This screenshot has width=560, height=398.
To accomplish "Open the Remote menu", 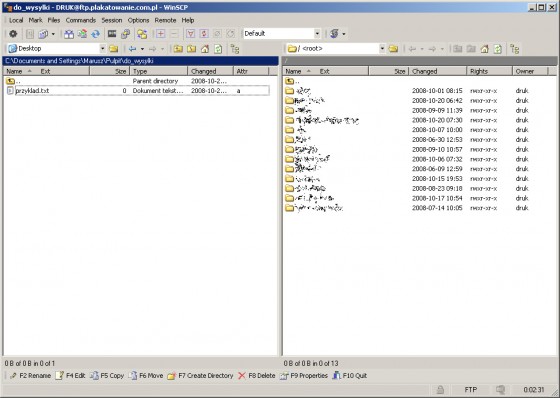I will 165,20.
